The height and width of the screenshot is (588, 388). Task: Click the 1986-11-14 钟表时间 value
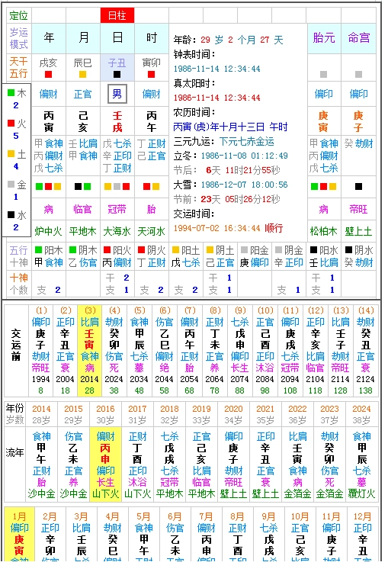(216, 69)
